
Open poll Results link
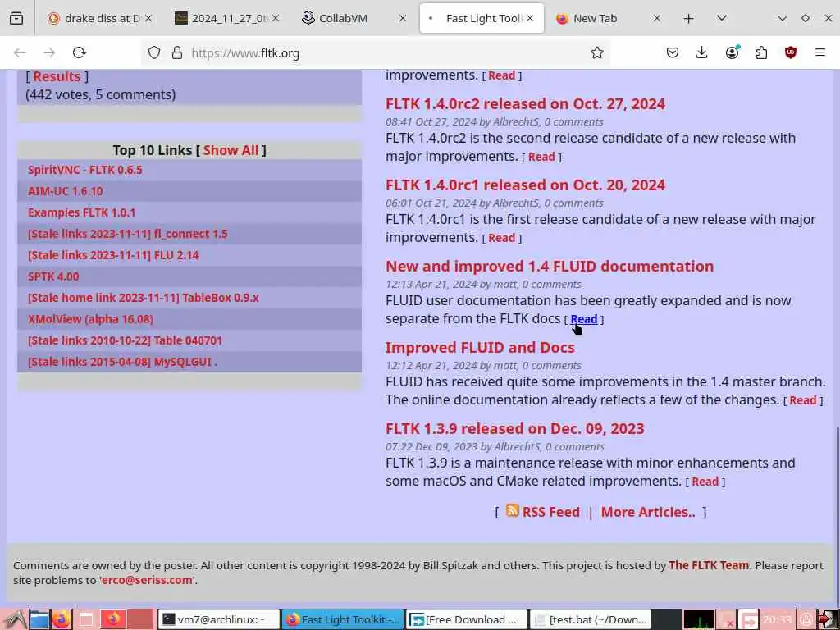[x=57, y=76]
